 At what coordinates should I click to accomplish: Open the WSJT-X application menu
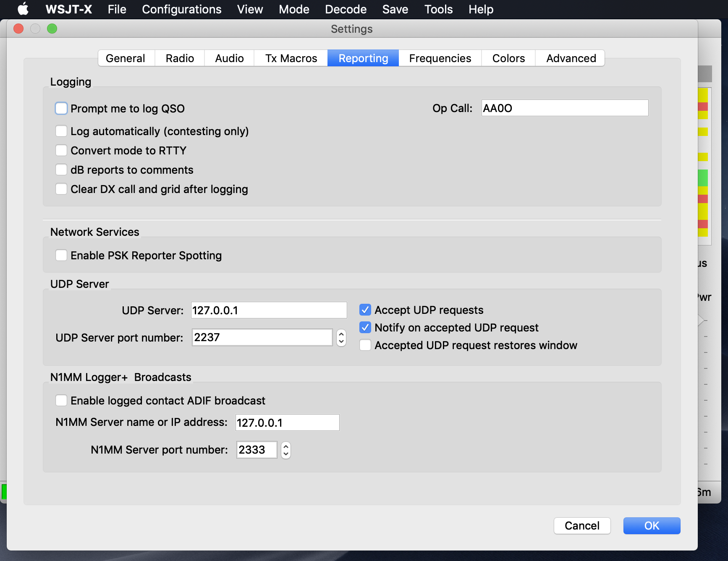click(69, 9)
